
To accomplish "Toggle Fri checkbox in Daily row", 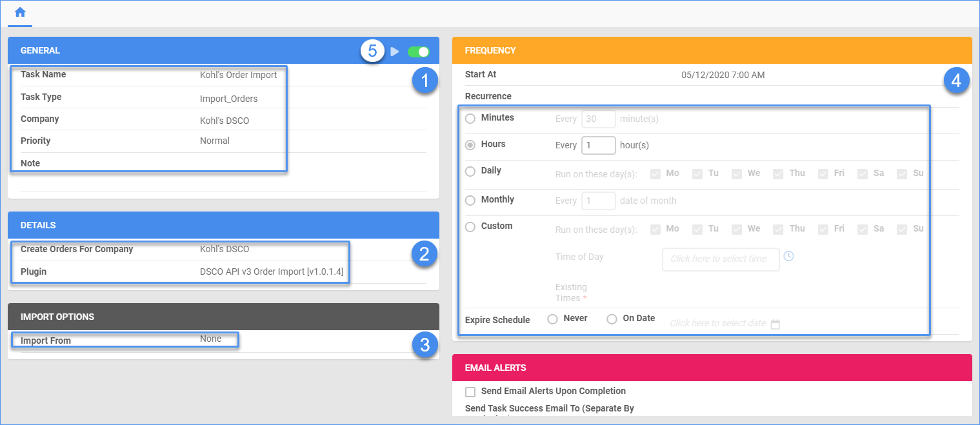I will click(823, 173).
